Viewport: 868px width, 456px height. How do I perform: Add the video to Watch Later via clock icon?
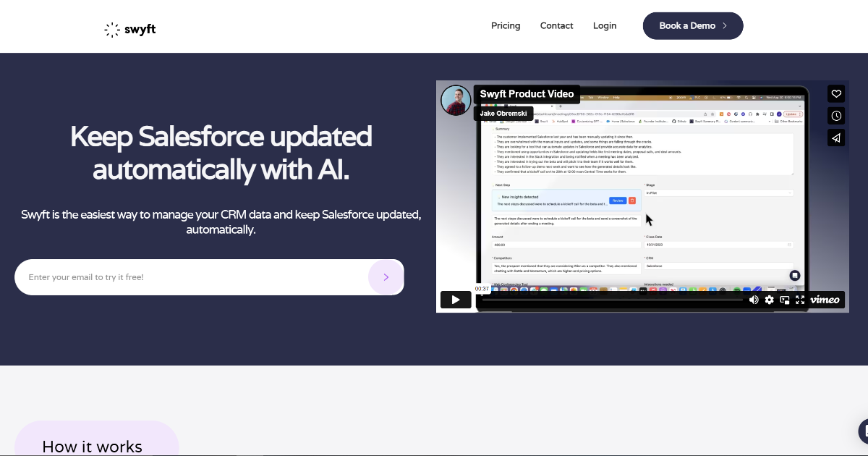pos(835,115)
